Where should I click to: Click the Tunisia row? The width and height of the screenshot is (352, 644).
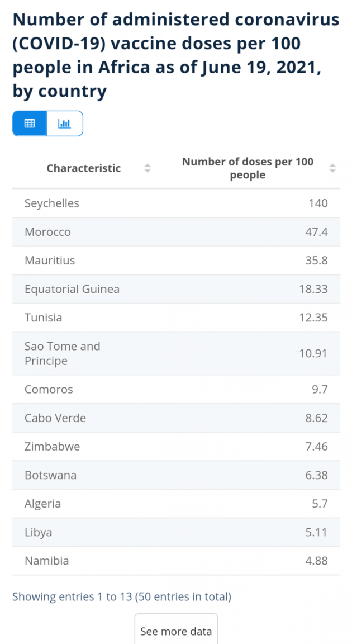pyautogui.click(x=177, y=318)
